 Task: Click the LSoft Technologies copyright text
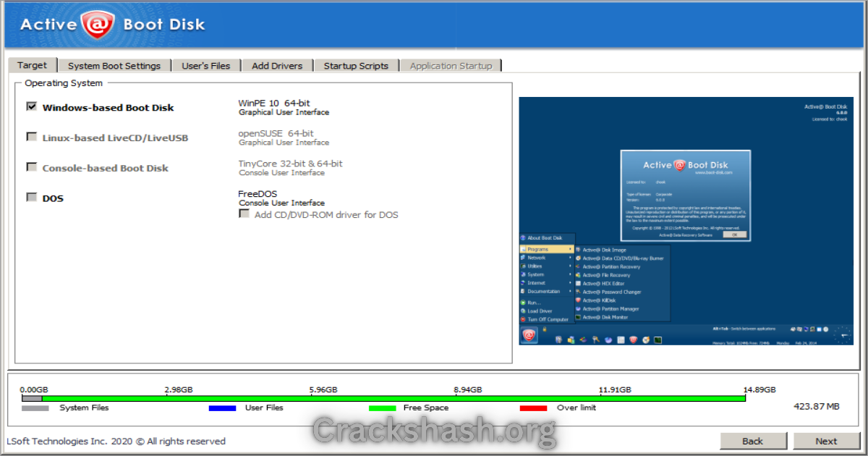116,441
